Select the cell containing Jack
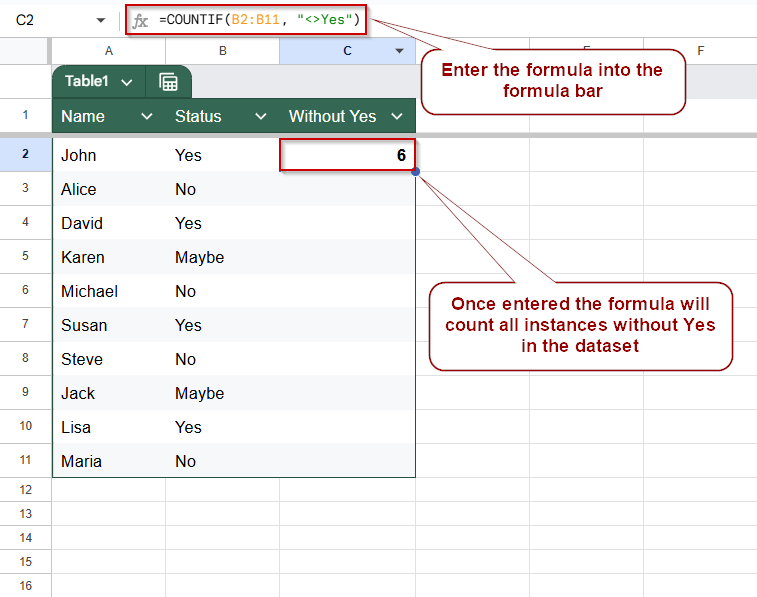 click(x=109, y=393)
